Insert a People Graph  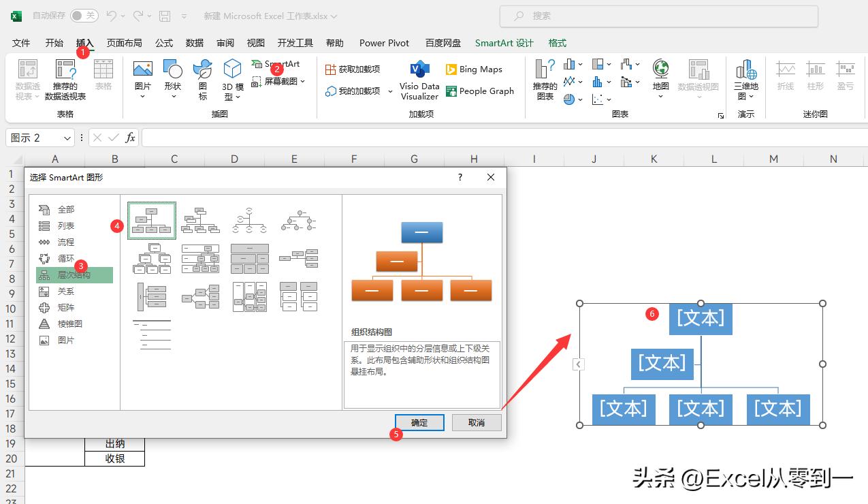tap(481, 91)
